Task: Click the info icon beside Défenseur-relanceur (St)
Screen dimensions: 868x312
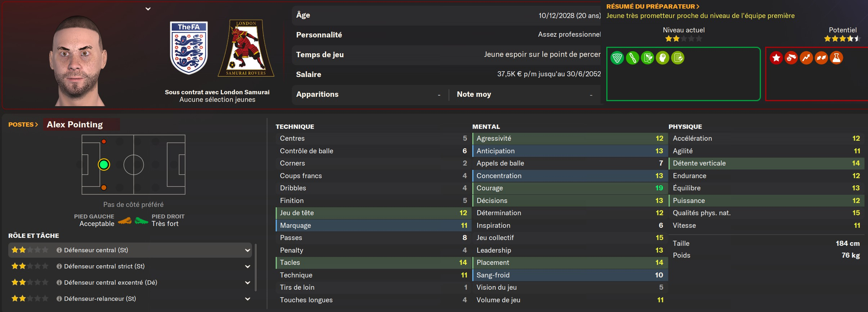Action: [x=59, y=299]
